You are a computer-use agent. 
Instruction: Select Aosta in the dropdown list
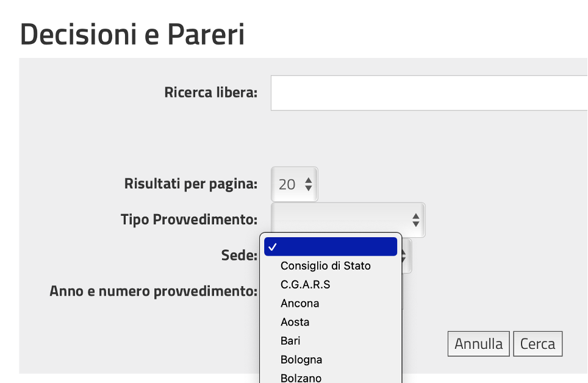point(295,322)
